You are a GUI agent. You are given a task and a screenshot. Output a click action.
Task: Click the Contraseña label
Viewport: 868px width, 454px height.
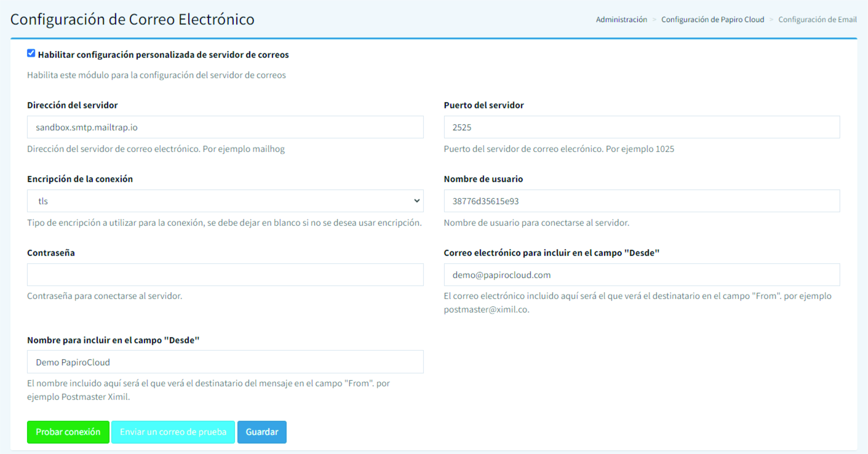point(51,253)
